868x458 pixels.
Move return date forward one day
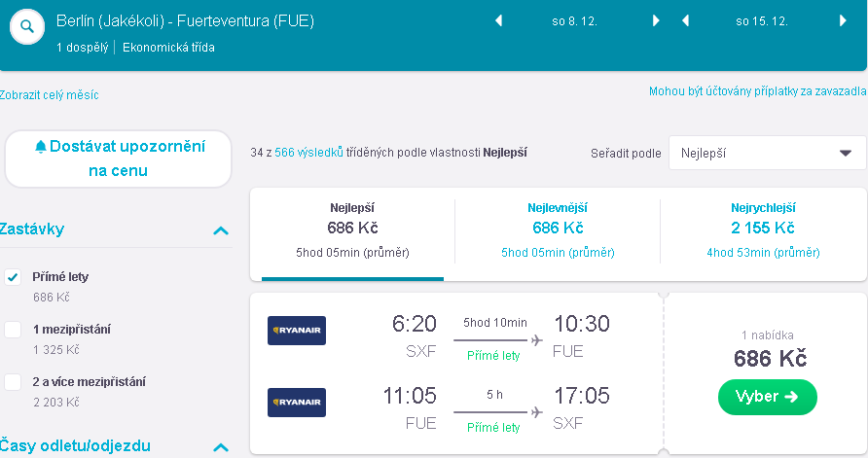(843, 21)
